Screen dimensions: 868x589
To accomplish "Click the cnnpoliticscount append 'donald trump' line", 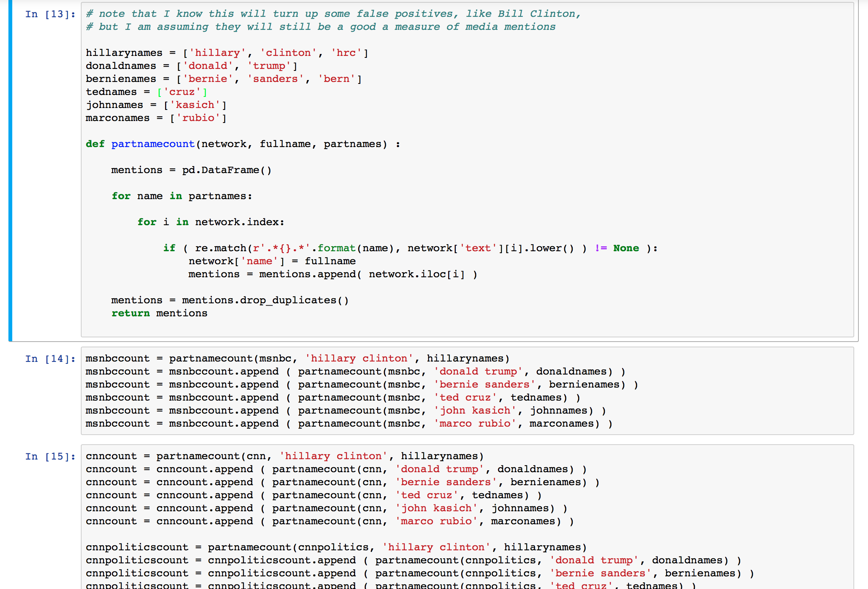I will (414, 560).
